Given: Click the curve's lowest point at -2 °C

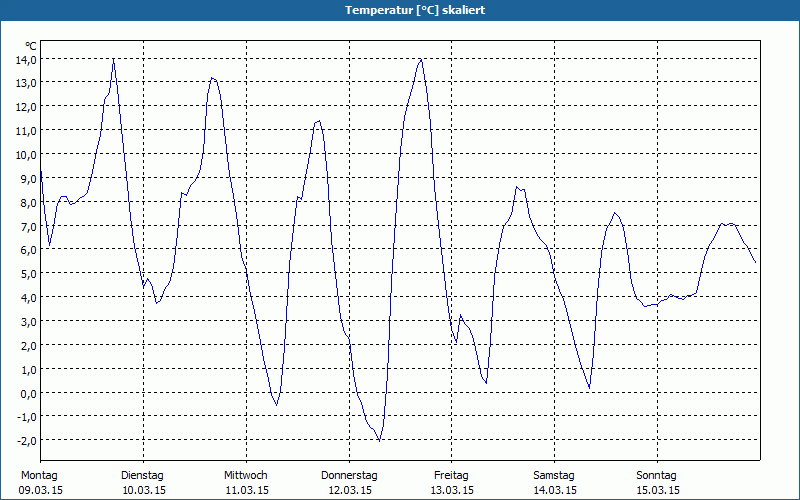Looking at the screenshot, I should point(379,440).
